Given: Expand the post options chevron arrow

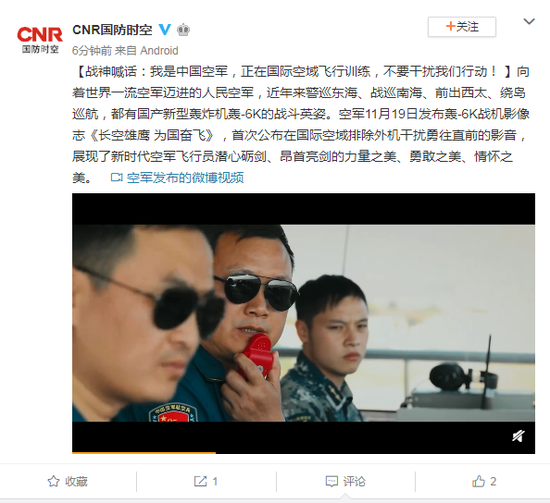Looking at the screenshot, I should tap(529, 21).
